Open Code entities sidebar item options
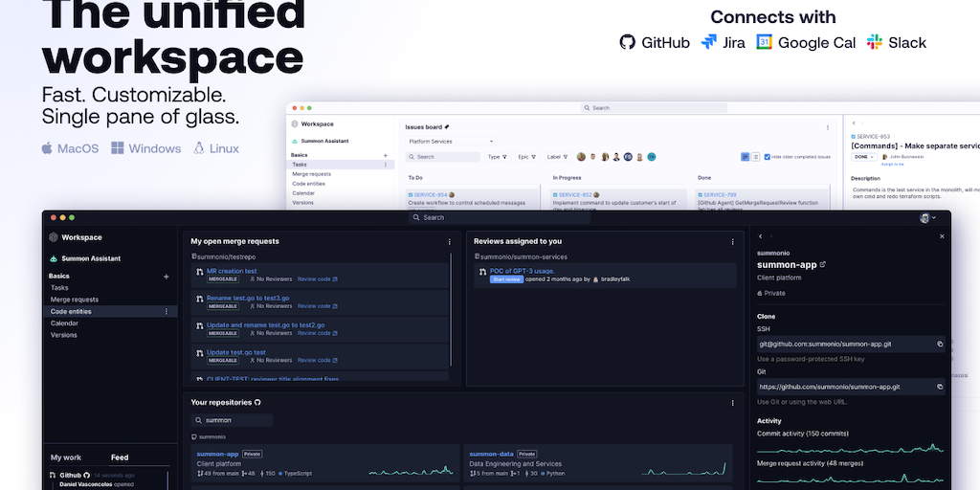Image resolution: width=980 pixels, height=490 pixels. [x=166, y=311]
